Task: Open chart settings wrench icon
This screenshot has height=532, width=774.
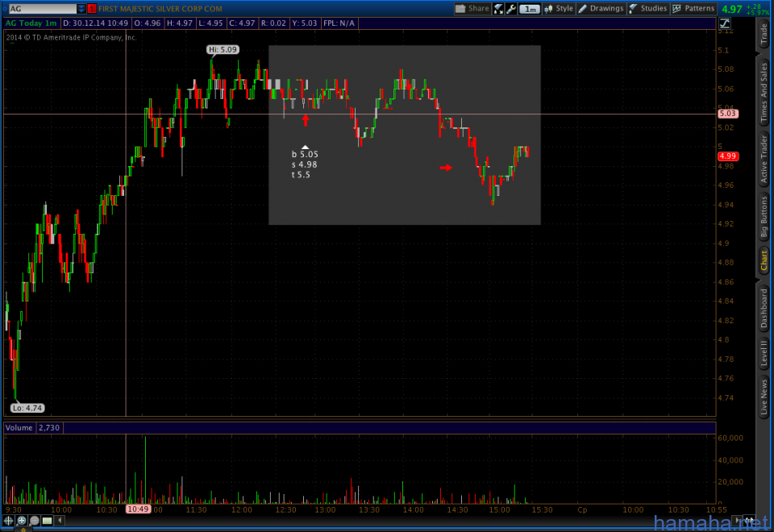Action: click(x=511, y=8)
